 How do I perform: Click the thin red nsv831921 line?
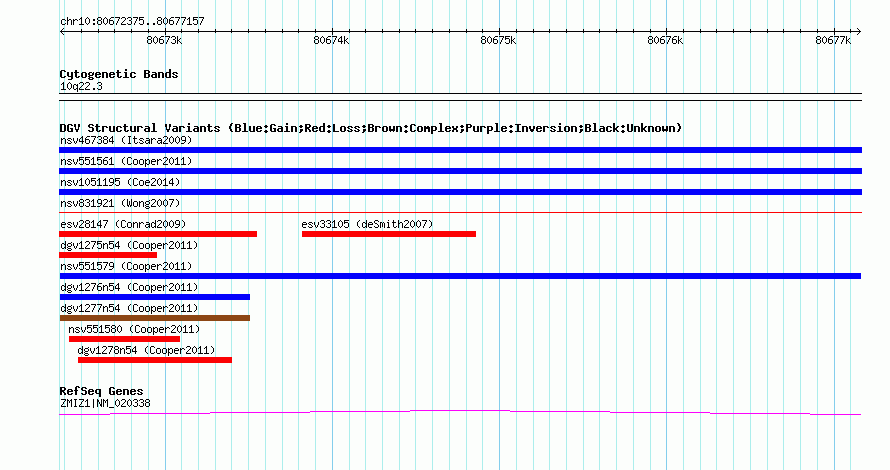(460, 213)
